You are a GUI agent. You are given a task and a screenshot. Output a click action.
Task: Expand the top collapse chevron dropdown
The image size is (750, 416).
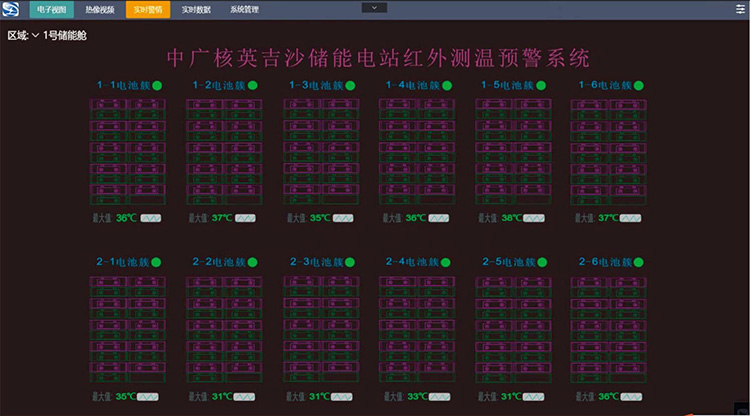(x=374, y=8)
